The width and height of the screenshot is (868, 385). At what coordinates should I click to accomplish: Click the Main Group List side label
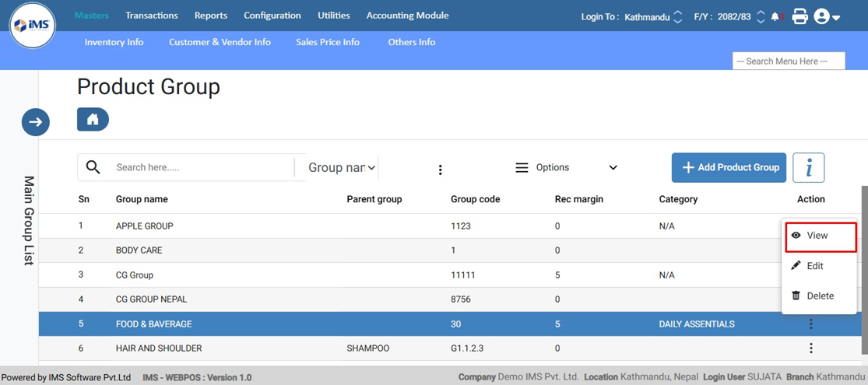point(29,220)
